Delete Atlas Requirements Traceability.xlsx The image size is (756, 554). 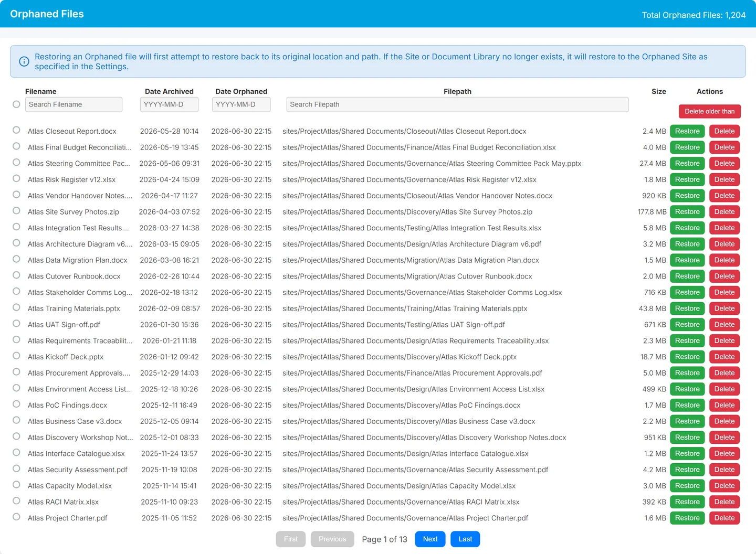[724, 340]
